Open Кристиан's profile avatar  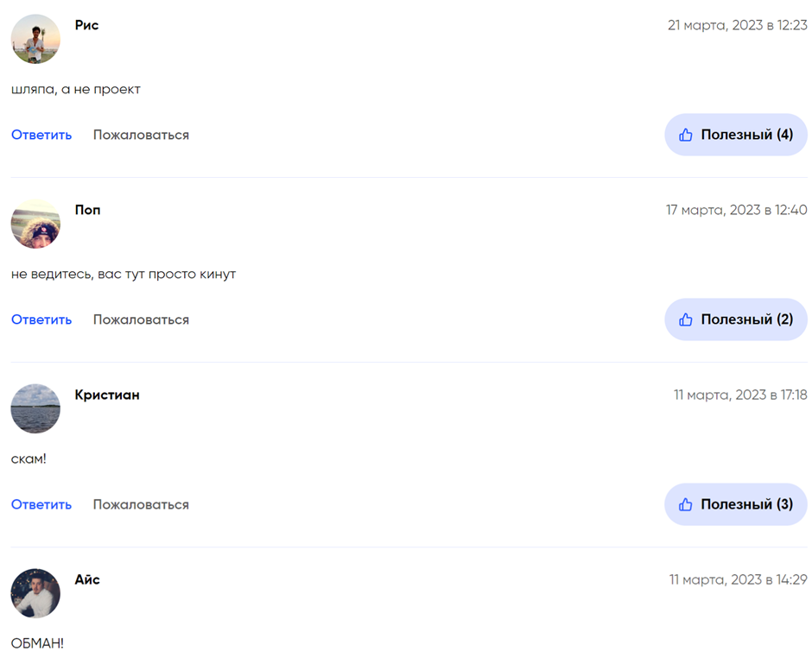pos(35,408)
